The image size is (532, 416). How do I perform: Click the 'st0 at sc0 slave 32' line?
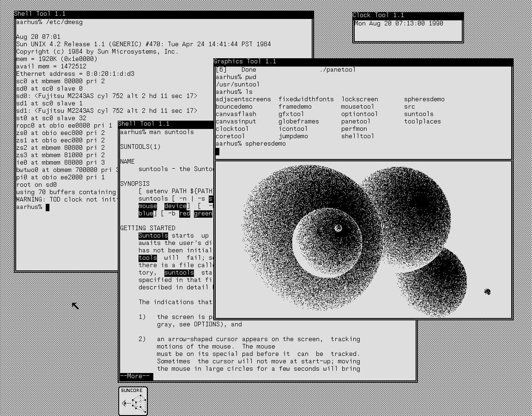click(51, 118)
